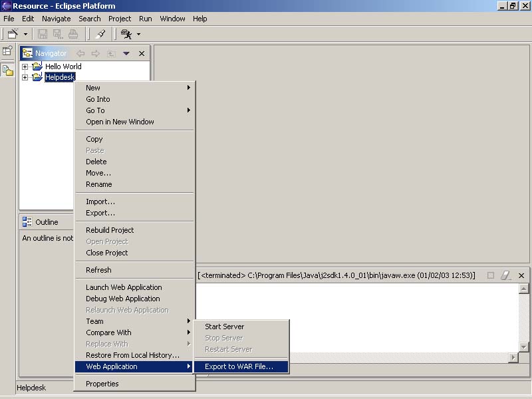Choose Restore From Local History...
The width and height of the screenshot is (532, 399).
[135, 355]
